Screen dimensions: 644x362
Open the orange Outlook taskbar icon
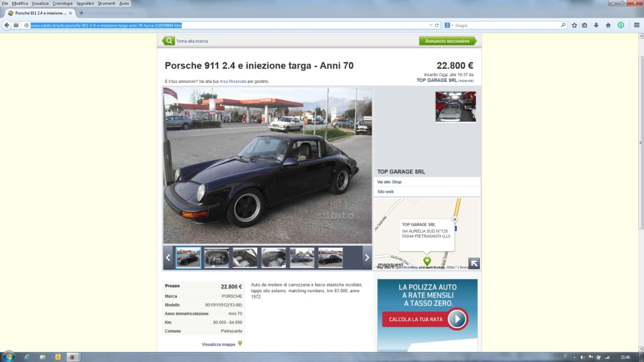point(58,357)
